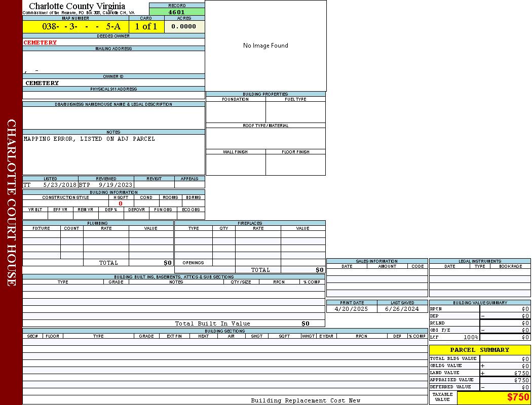Click the acres value 0.0000

[x=184, y=27]
